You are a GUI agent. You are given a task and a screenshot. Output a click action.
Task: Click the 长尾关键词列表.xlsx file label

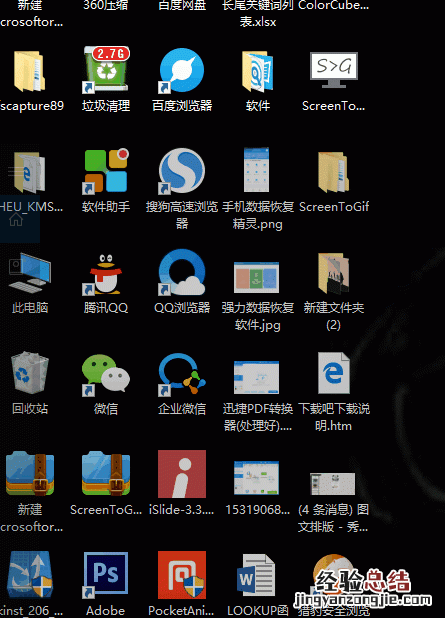258,13
